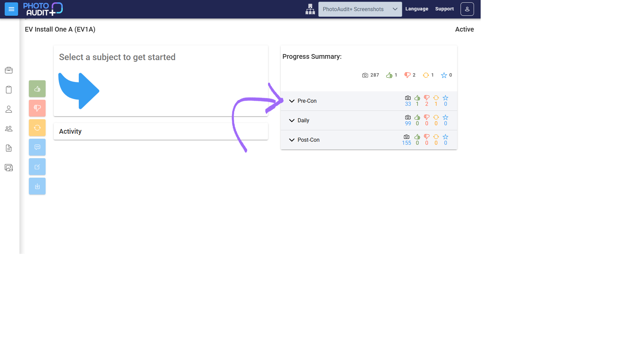The height and width of the screenshot is (357, 644).
Task: Open the single user icon in sidebar
Action: 9,109
